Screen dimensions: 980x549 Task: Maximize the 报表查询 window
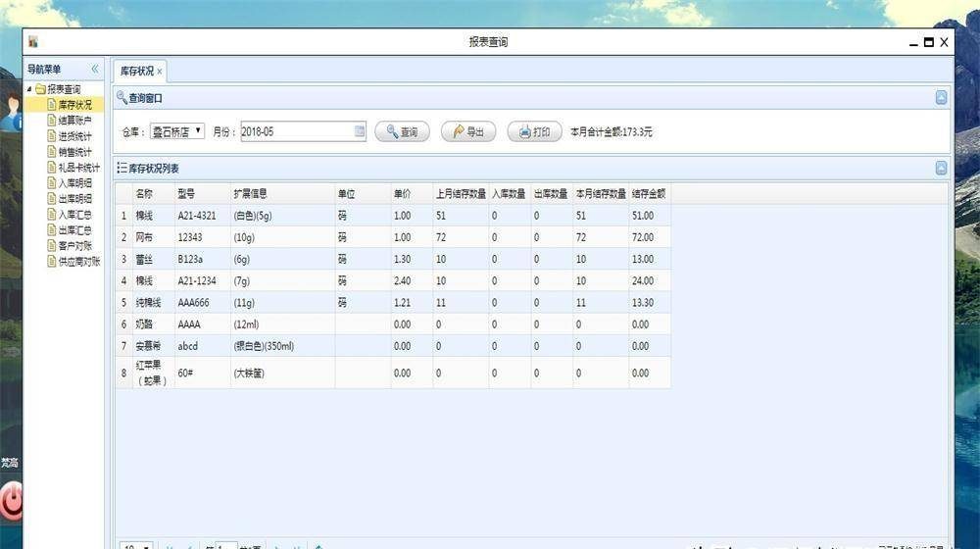pyautogui.click(x=929, y=42)
